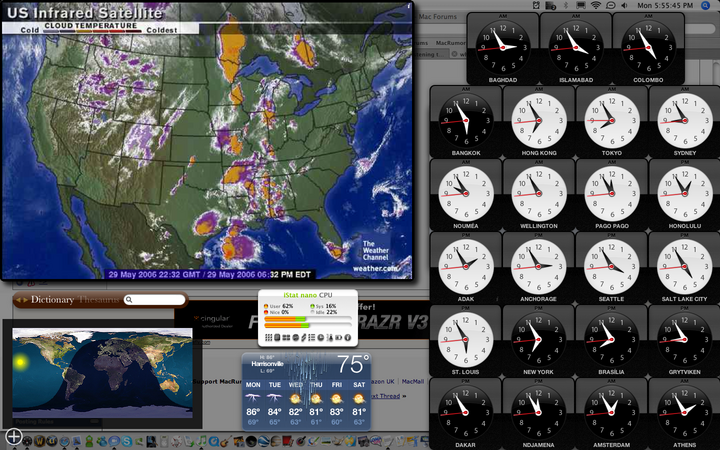Viewport: 720px width, 450px height.
Task: Click the menu bar date and time
Action: (x=665, y=5)
